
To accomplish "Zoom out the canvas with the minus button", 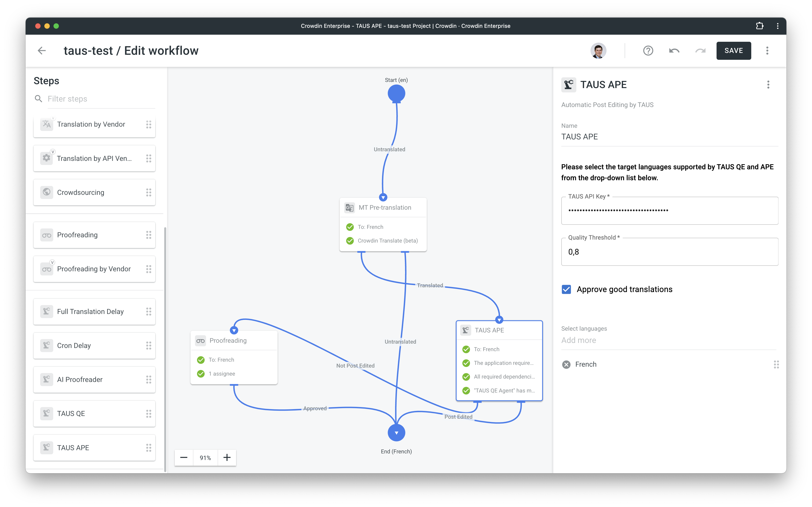I will 184,458.
